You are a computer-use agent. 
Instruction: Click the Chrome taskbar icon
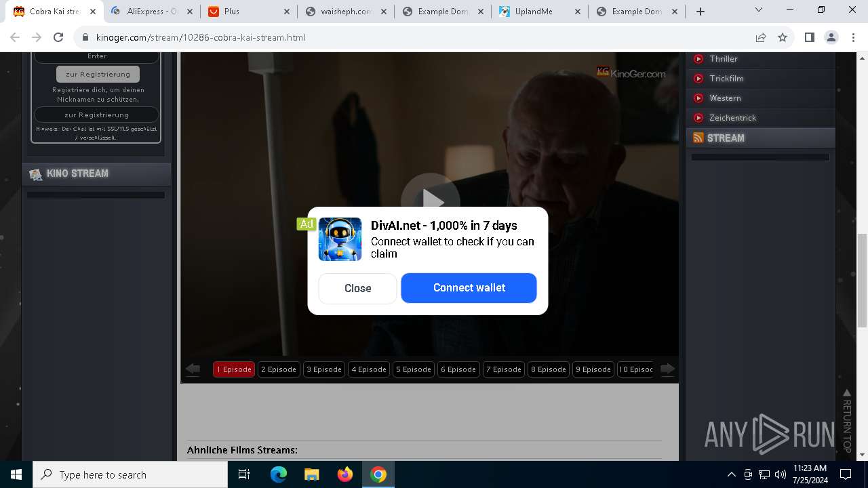(378, 474)
